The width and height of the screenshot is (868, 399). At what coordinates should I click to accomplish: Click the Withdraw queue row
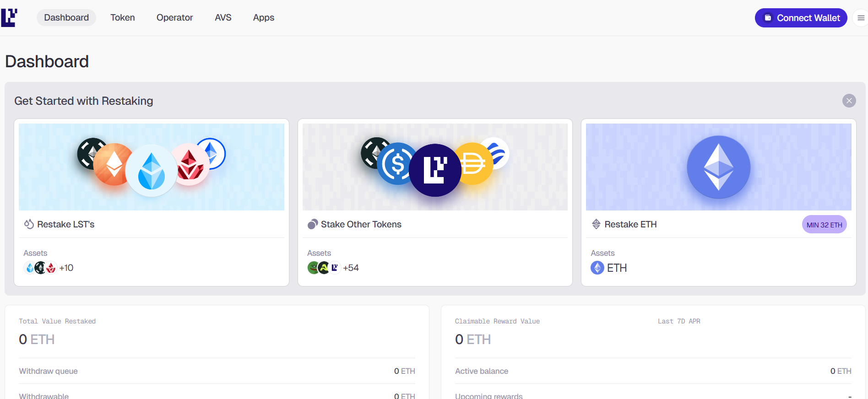(217, 371)
